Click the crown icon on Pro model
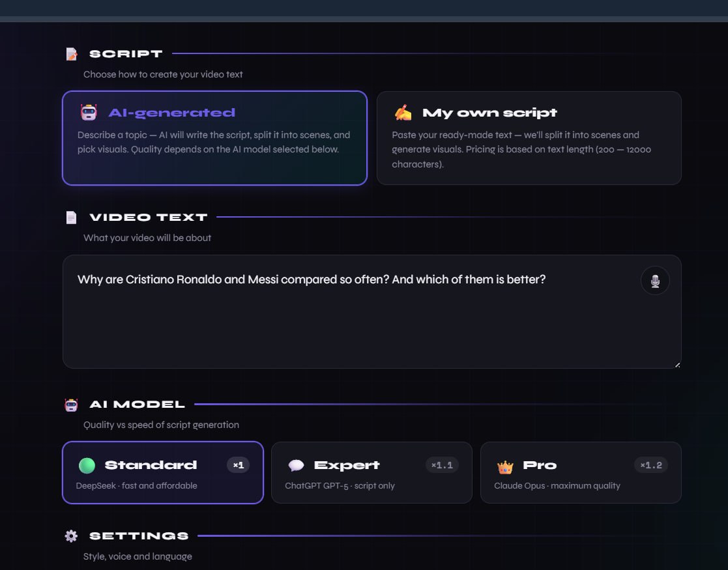 (x=505, y=466)
